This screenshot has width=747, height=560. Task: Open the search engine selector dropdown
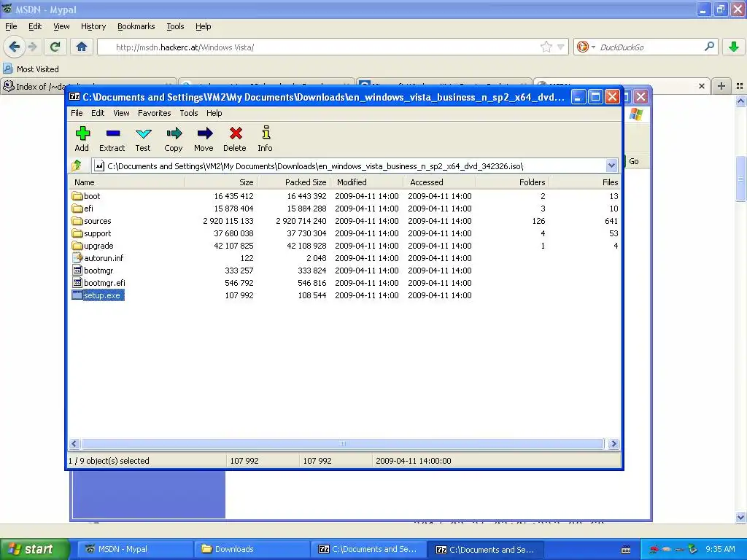tap(593, 47)
